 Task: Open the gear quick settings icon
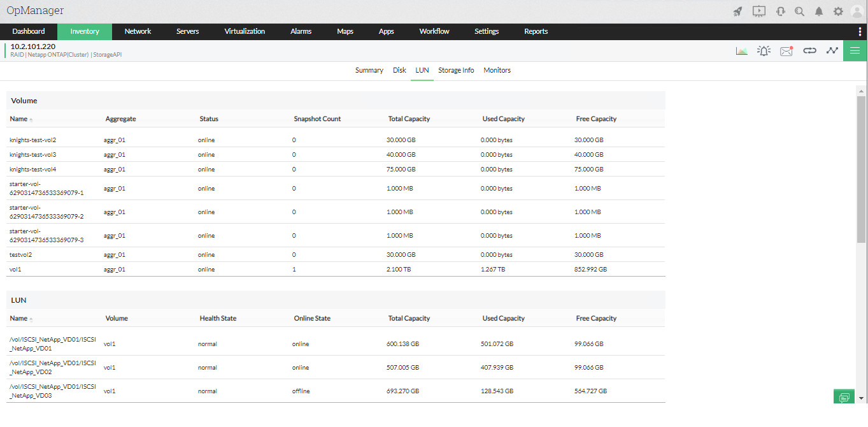pos(838,11)
